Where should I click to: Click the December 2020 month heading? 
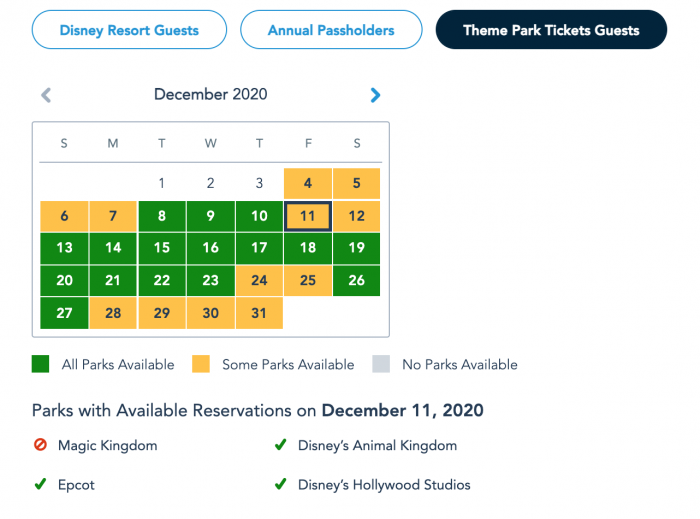point(210,95)
